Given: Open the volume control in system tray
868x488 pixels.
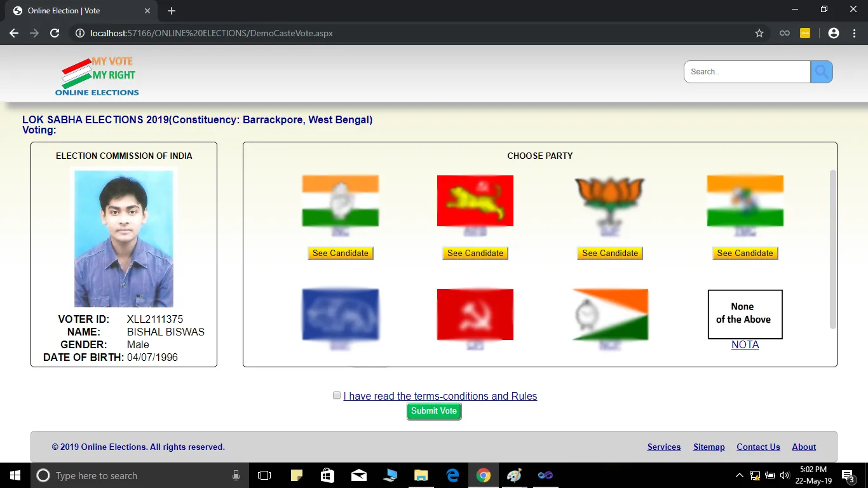Looking at the screenshot, I should click(x=785, y=475).
